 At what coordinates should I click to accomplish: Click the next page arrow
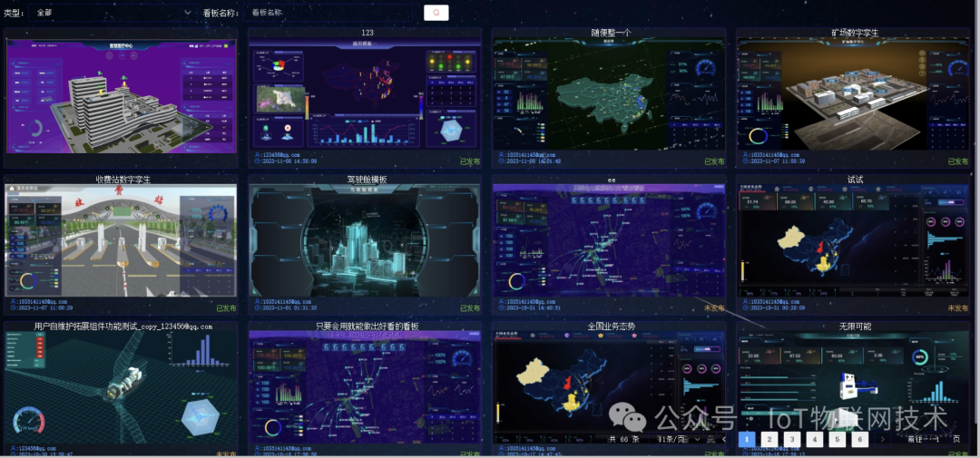882,439
